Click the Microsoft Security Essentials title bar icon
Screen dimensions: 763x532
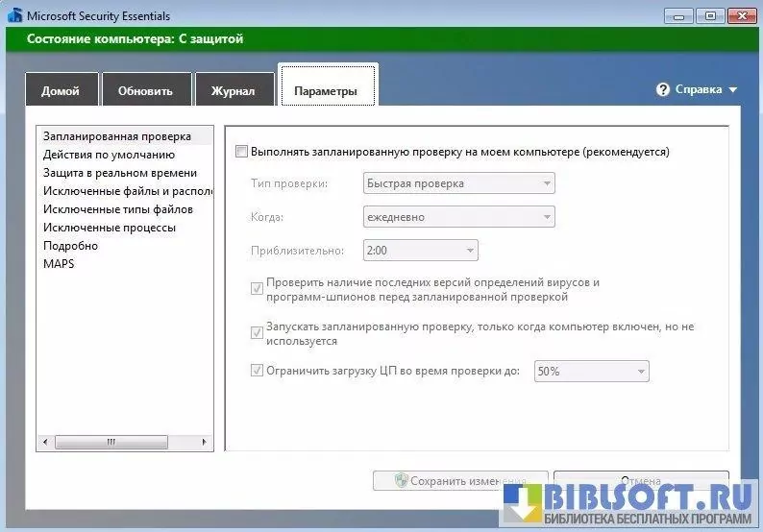pyautogui.click(x=14, y=15)
